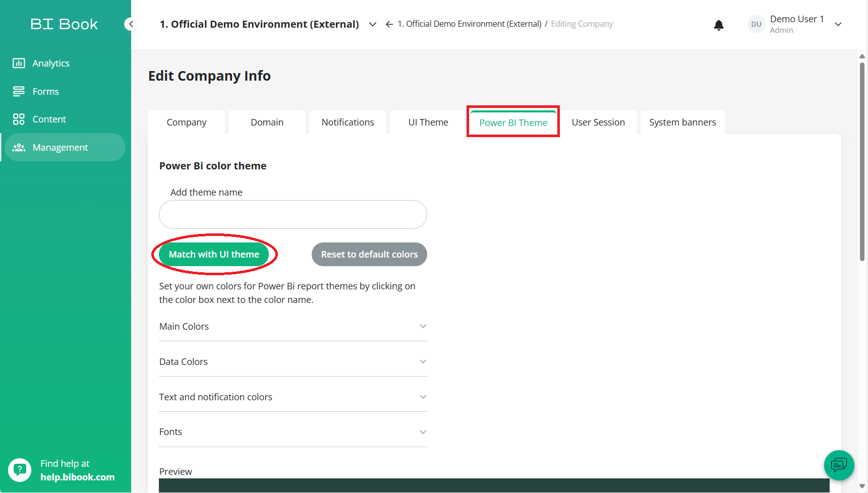The image size is (868, 493).
Task: Click the Analytics chart icon
Action: 19,63
